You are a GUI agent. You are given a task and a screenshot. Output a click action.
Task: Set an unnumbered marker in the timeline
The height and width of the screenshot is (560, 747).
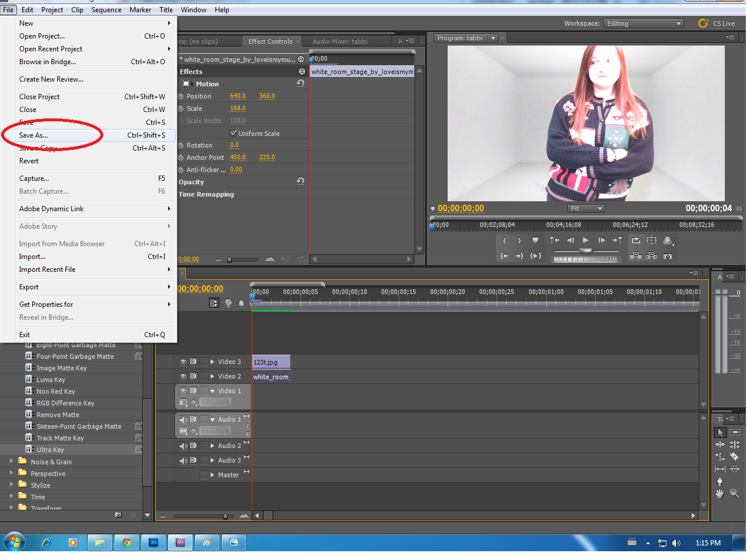point(241,303)
